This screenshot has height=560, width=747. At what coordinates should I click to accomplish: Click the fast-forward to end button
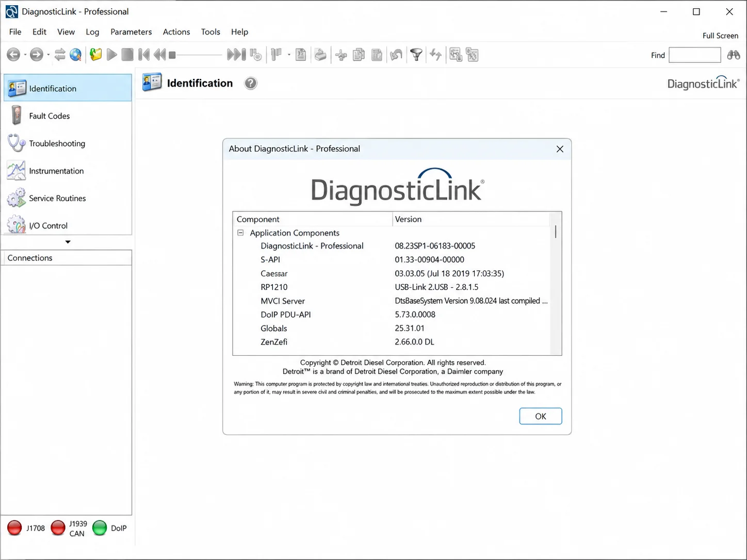236,55
